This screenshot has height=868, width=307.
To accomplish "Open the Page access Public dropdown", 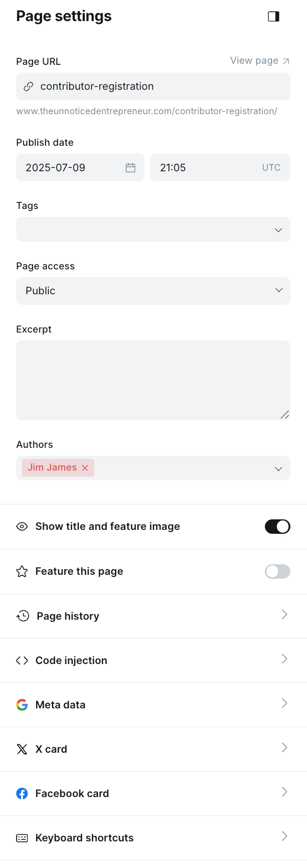I will (153, 291).
